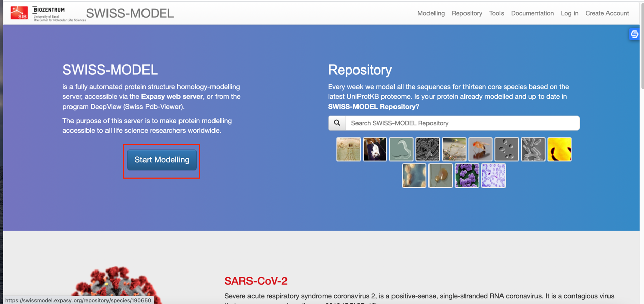Image resolution: width=644 pixels, height=304 pixels.
Task: Click the blue SWISS-MODEL side icon at right edge
Action: pyautogui.click(x=634, y=34)
